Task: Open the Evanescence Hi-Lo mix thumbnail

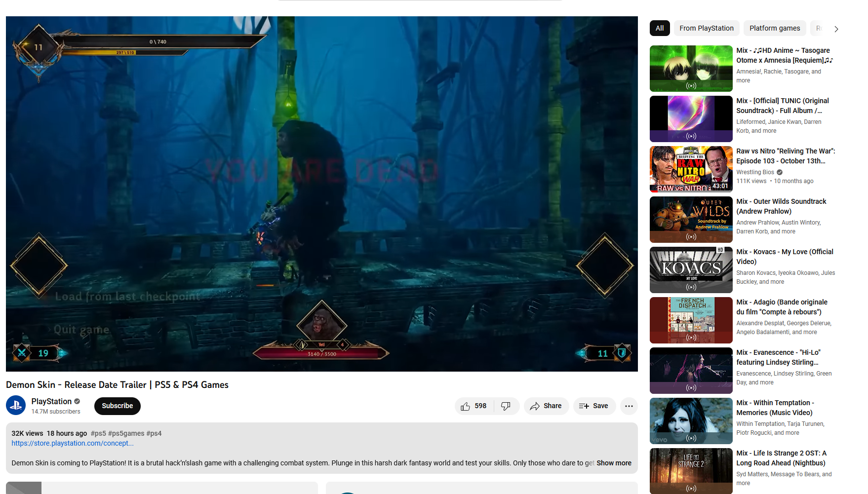Action: point(691,371)
